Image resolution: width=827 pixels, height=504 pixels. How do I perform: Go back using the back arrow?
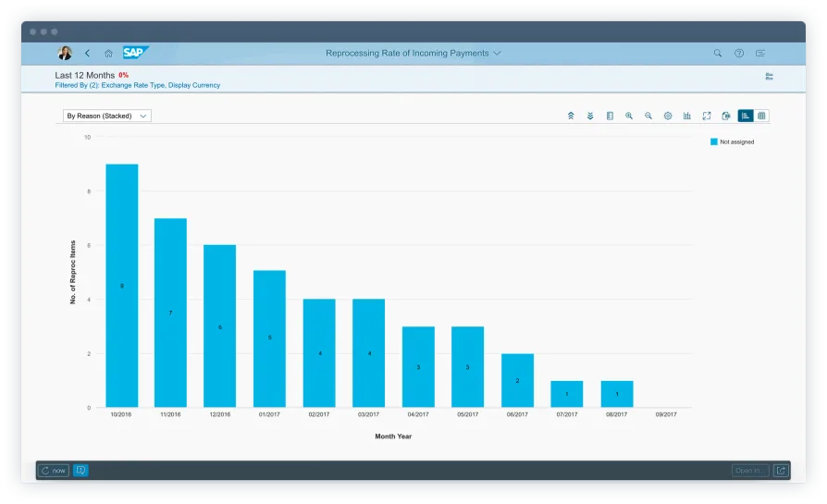[x=87, y=54]
